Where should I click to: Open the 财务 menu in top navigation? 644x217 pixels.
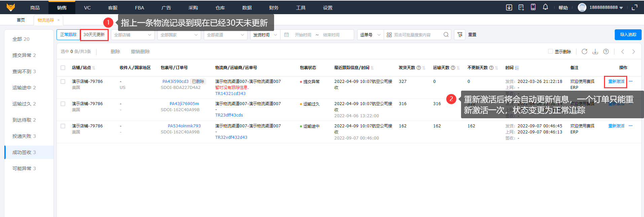[x=274, y=8]
